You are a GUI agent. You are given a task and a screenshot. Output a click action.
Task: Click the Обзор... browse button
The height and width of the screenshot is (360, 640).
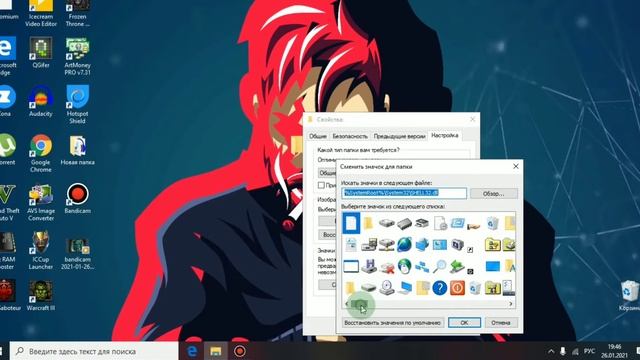click(493, 193)
